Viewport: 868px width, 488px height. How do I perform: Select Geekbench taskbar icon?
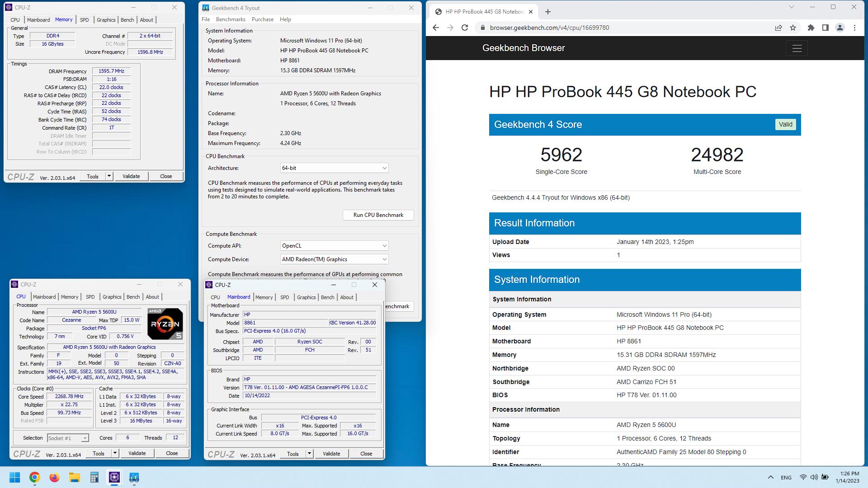tap(134, 477)
